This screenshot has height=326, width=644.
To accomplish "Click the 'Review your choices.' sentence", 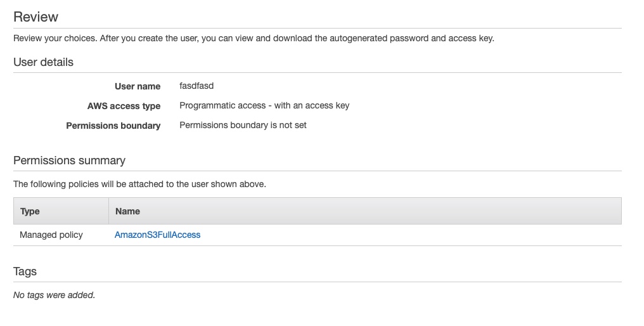I will pyautogui.click(x=55, y=38).
